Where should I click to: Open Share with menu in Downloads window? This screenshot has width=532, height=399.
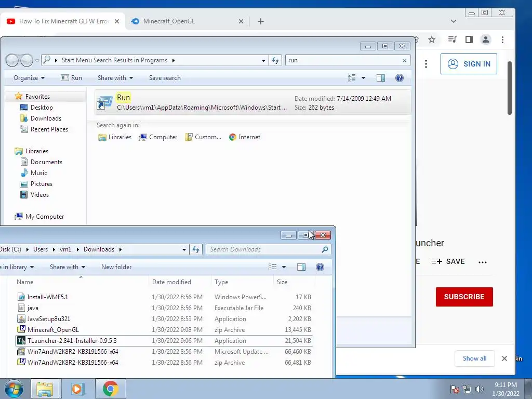pyautogui.click(x=67, y=267)
